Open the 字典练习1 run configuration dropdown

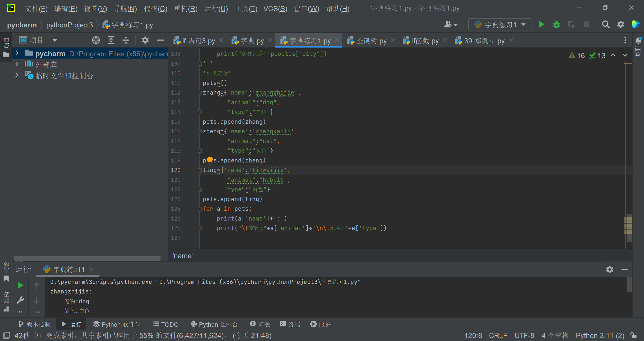click(x=500, y=25)
